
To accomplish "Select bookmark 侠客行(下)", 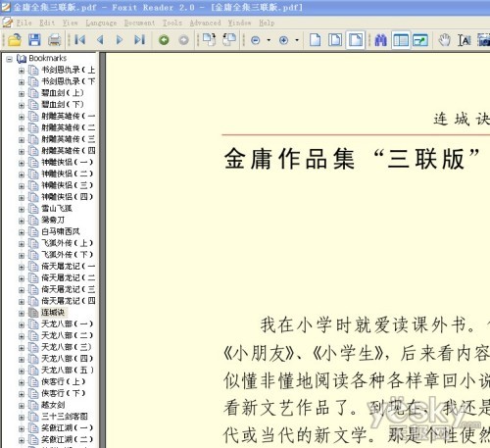I will [x=63, y=393].
